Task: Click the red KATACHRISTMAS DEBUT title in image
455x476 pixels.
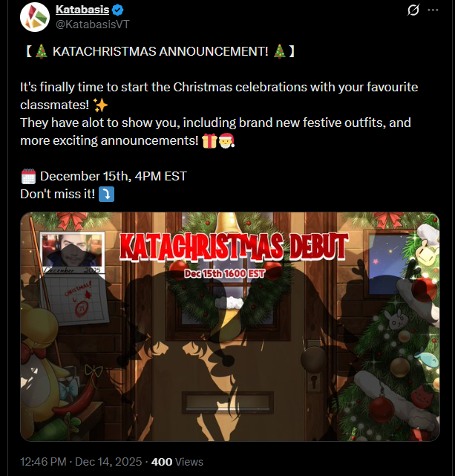Action: [x=234, y=247]
